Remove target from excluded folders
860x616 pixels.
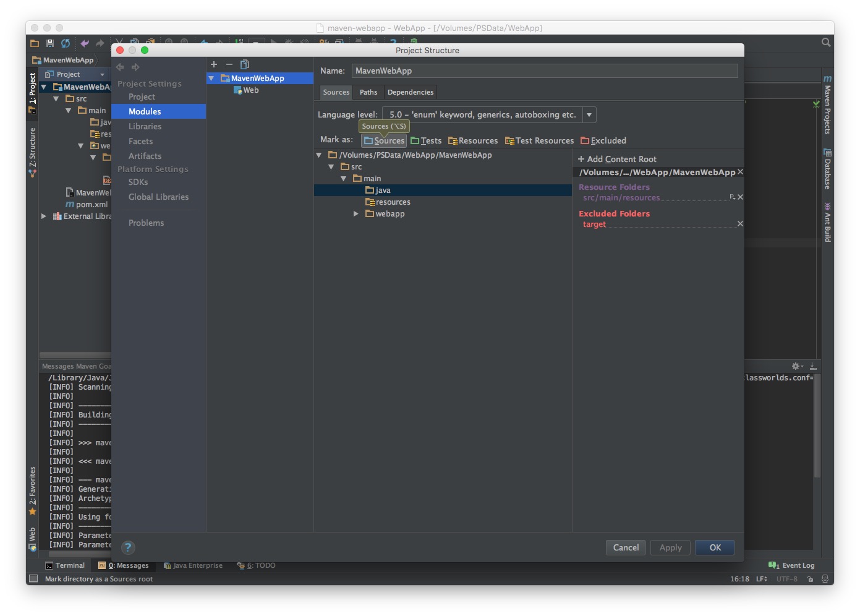[x=740, y=224]
